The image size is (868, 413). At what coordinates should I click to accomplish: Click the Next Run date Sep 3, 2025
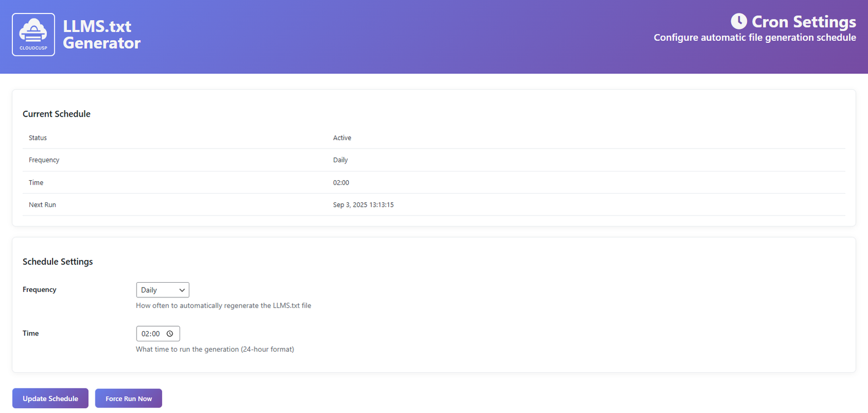pyautogui.click(x=363, y=205)
